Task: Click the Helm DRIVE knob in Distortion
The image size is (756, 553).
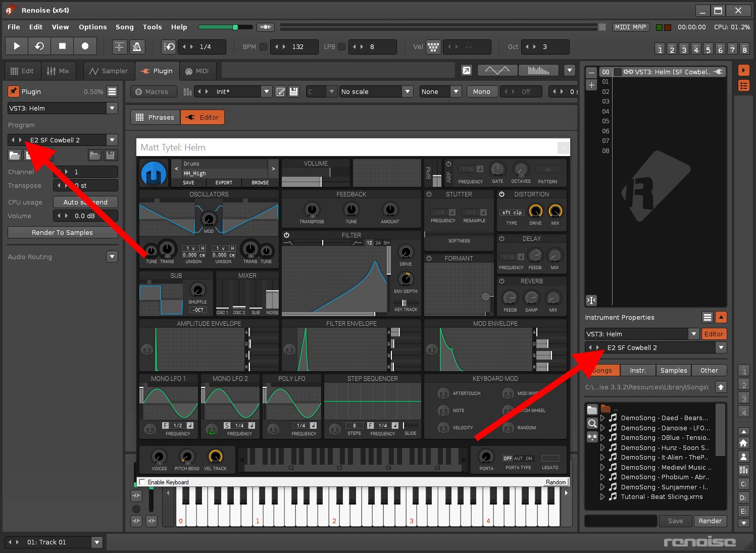Action: tap(536, 211)
